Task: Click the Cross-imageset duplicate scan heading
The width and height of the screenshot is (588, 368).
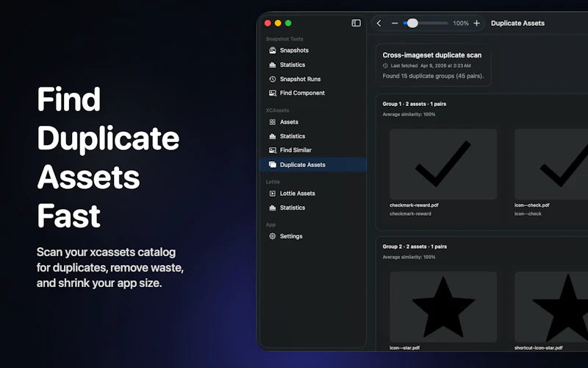Action: tap(432, 55)
